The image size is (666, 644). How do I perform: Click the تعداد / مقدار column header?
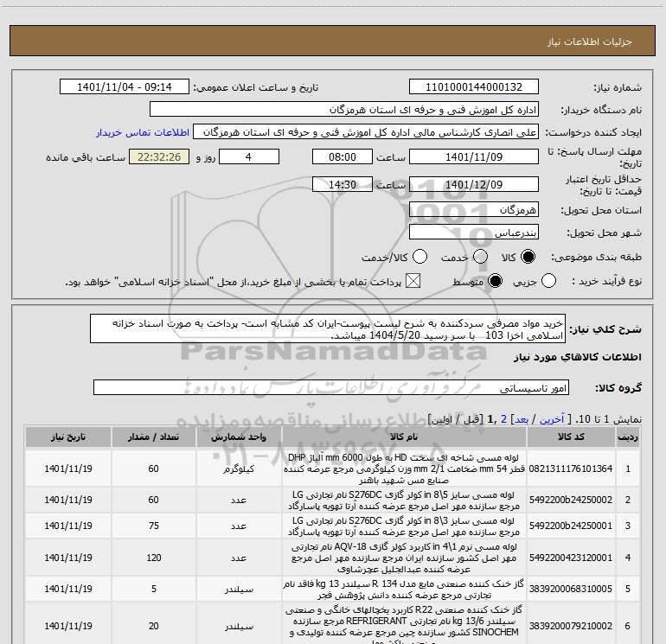coord(153,437)
